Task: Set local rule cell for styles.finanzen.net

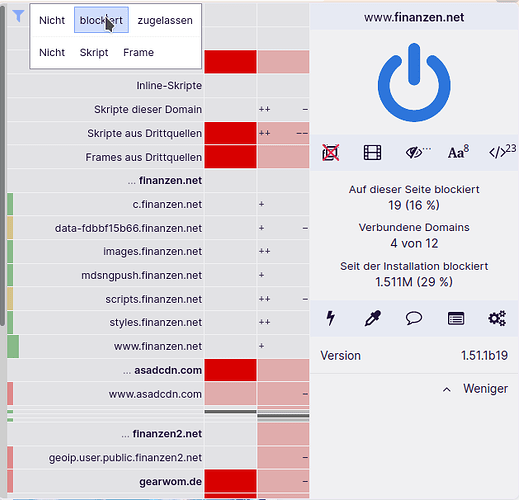Action: tap(283, 322)
